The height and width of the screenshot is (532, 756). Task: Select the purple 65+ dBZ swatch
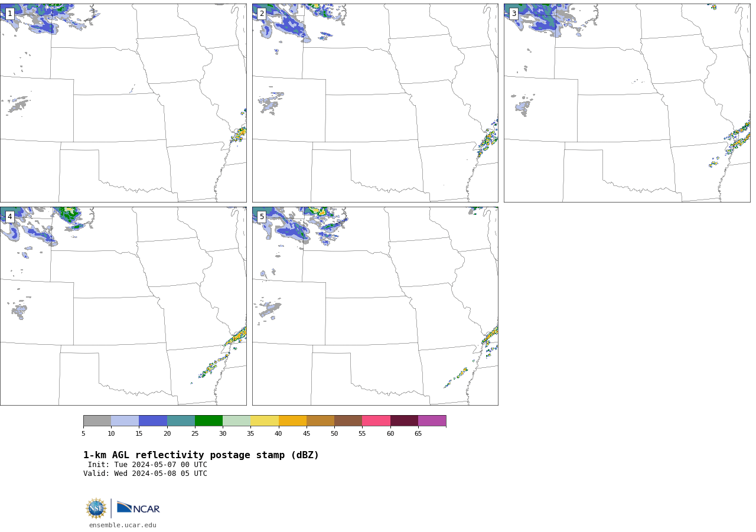tap(432, 420)
